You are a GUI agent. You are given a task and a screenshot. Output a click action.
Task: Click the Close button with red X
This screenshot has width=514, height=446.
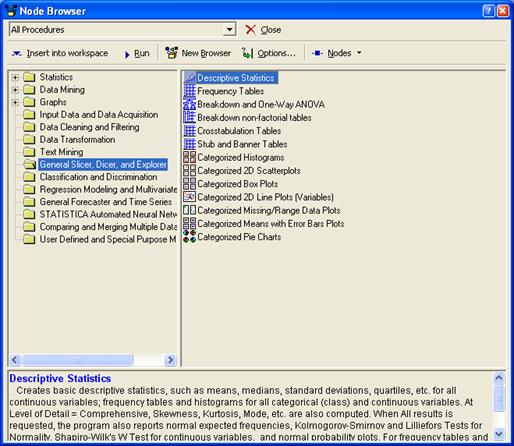263,30
